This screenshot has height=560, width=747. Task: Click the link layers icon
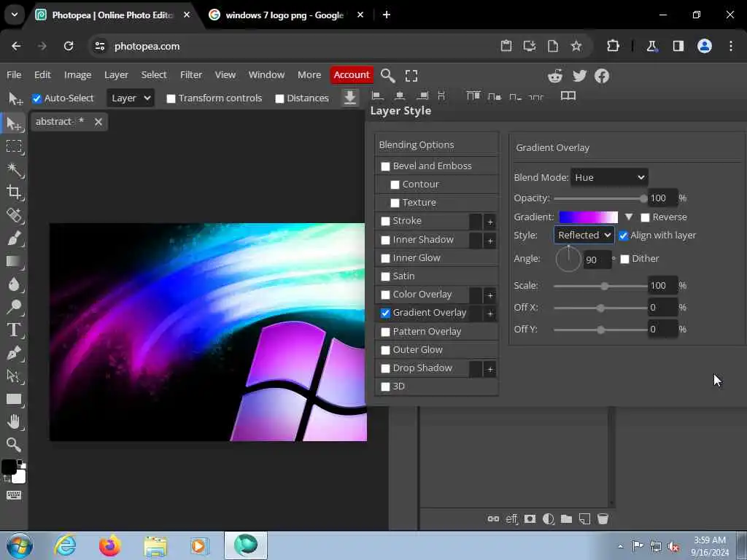tap(493, 518)
